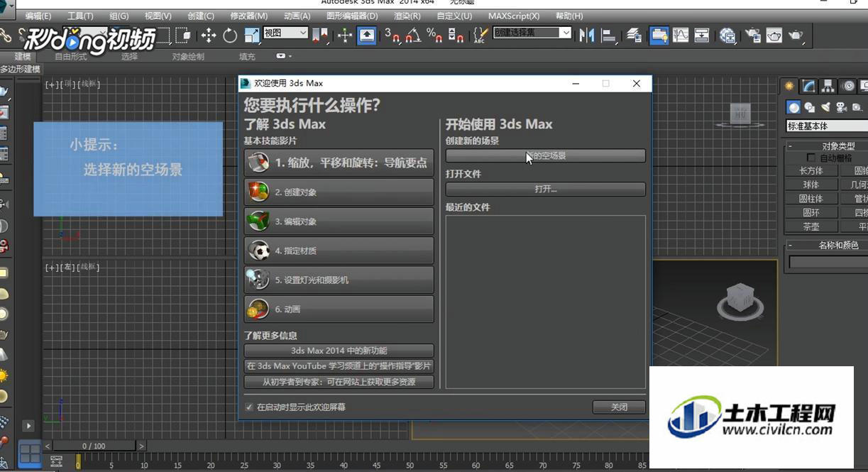Open the 帮助(H) menu
This screenshot has width=868, height=472.
569,16
